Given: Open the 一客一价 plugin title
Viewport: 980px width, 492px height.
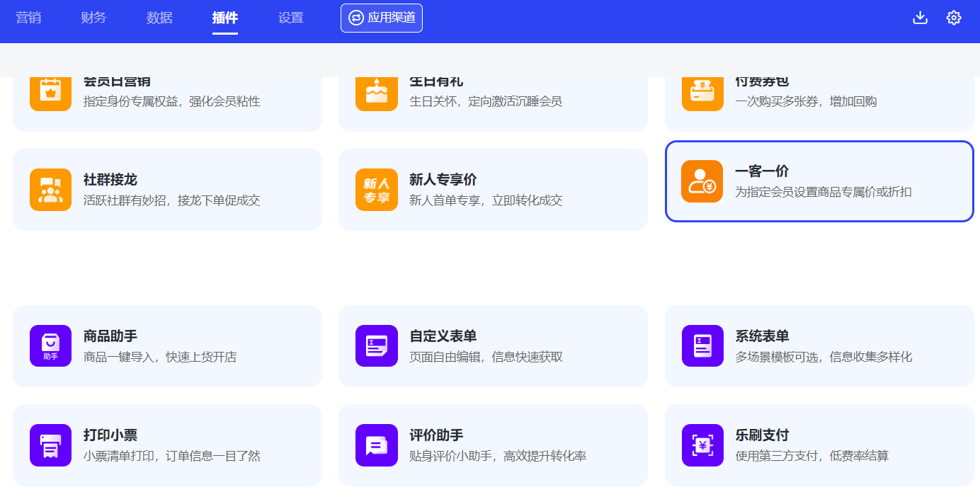Looking at the screenshot, I should [x=762, y=171].
